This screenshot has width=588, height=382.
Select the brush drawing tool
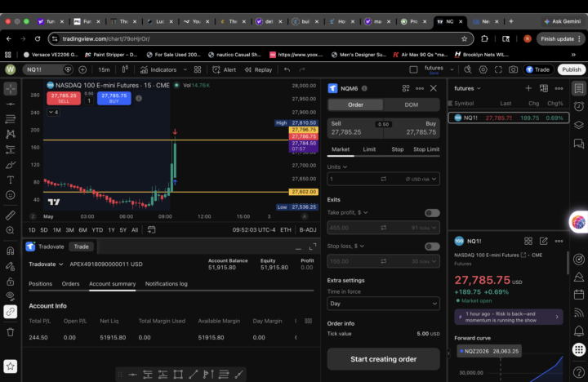[x=11, y=165]
